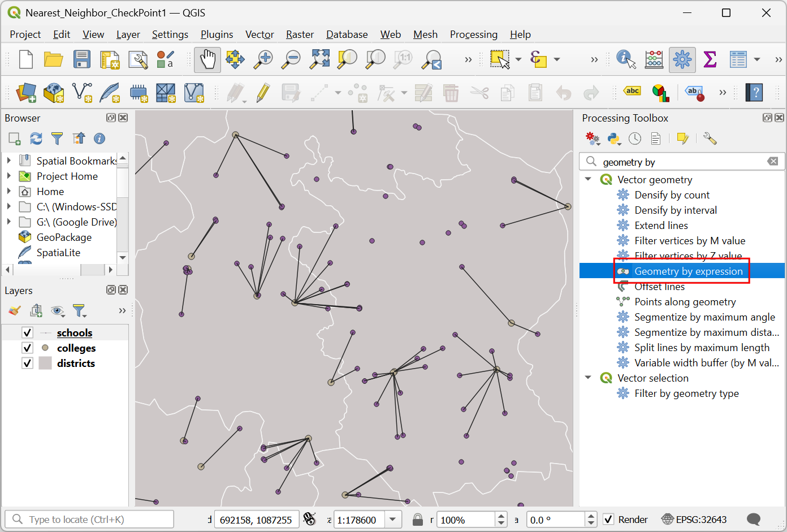Toggle the Render checkbox in status bar
The image size is (787, 532).
click(x=608, y=520)
